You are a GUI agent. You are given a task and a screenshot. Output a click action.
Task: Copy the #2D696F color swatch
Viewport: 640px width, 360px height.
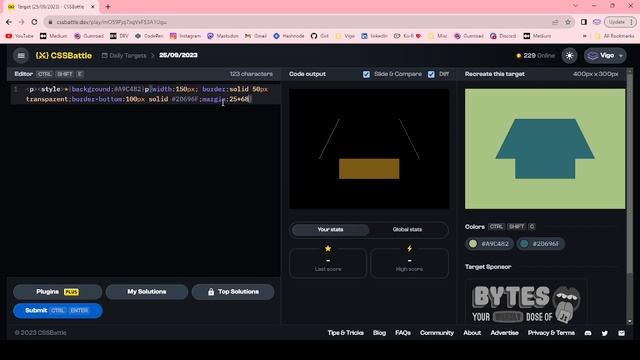point(540,244)
